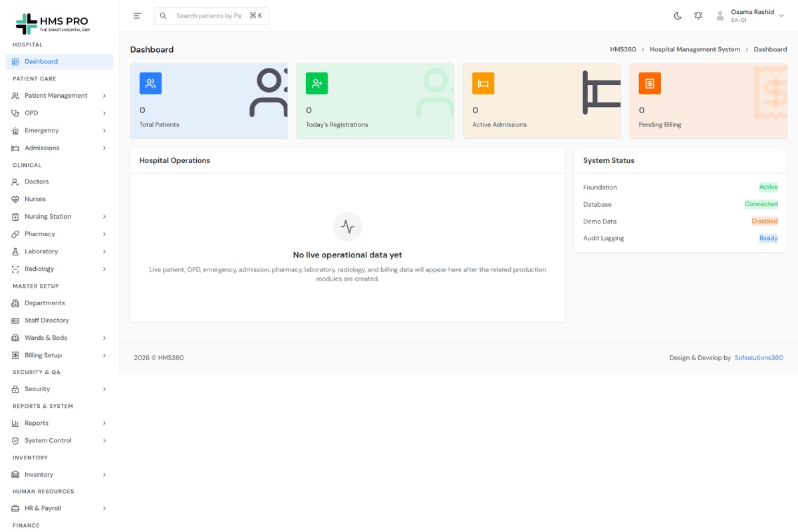Image resolution: width=798 pixels, height=532 pixels.
Task: Click the OPD stethoscope icon
Action: [15, 113]
